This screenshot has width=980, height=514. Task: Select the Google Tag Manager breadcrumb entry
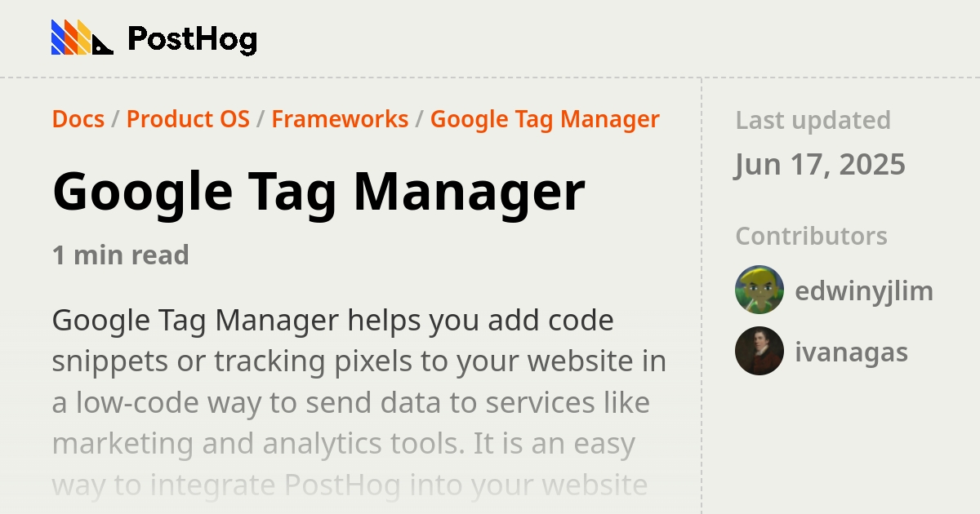[x=545, y=119]
